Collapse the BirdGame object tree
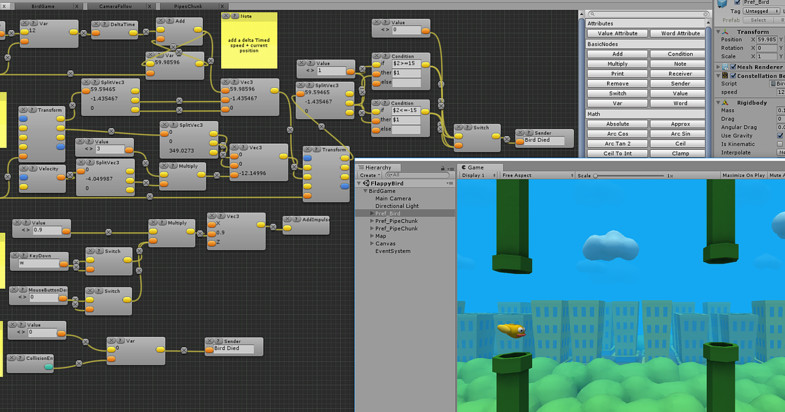The height and width of the screenshot is (412, 785). click(365, 191)
